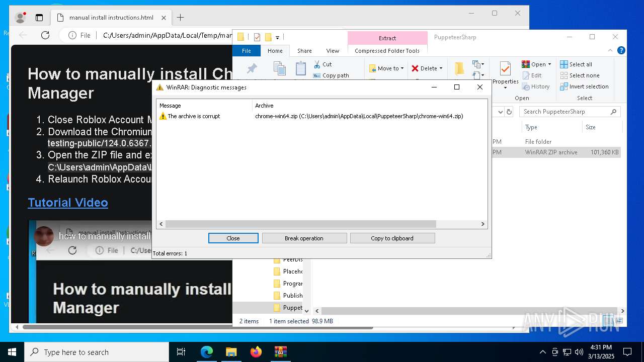Click the Copy icon in the ribbon

point(279,69)
